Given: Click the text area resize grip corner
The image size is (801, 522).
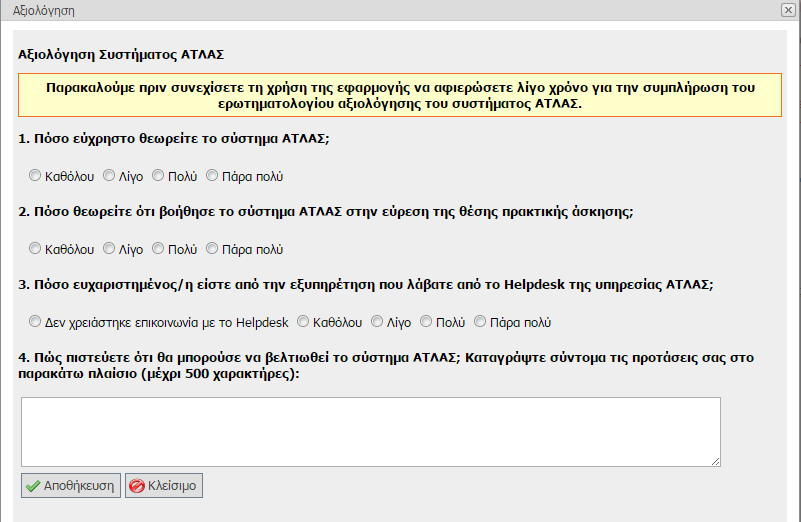Looking at the screenshot, I should point(716,462).
